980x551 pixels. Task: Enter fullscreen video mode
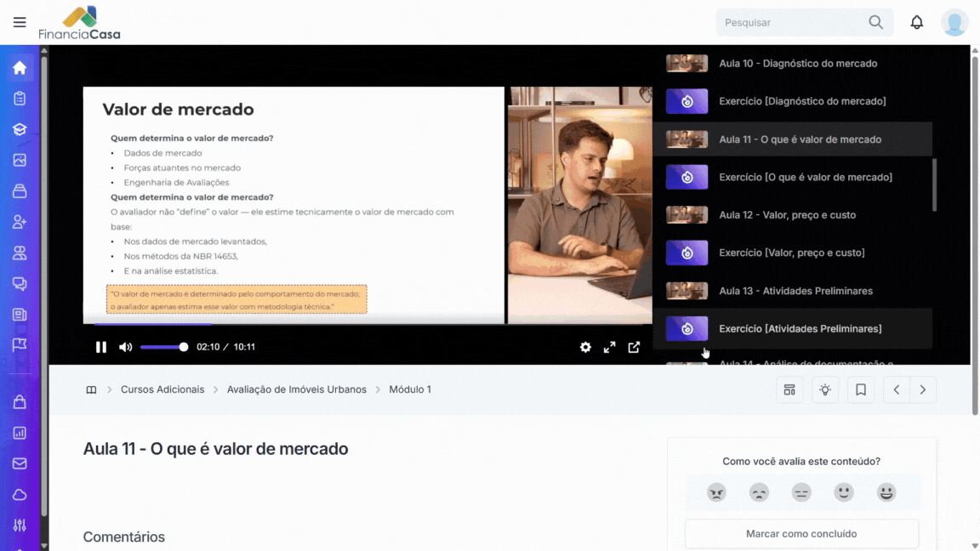coord(609,347)
